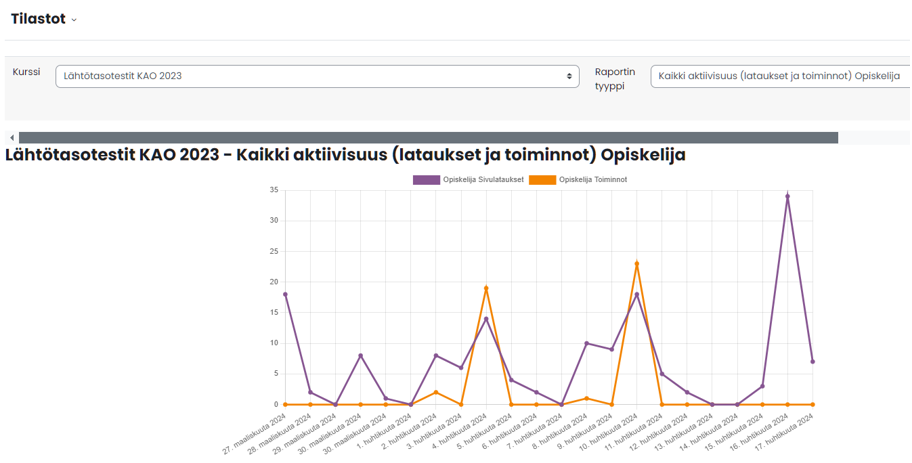The height and width of the screenshot is (463, 912).
Task: Click the up-down arrows in the Kurssi select box
Action: point(569,76)
